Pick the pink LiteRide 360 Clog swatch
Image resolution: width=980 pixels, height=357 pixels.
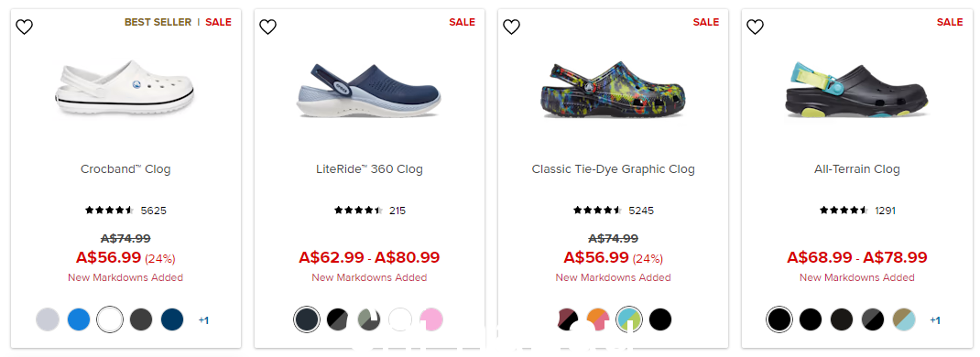pos(431,319)
